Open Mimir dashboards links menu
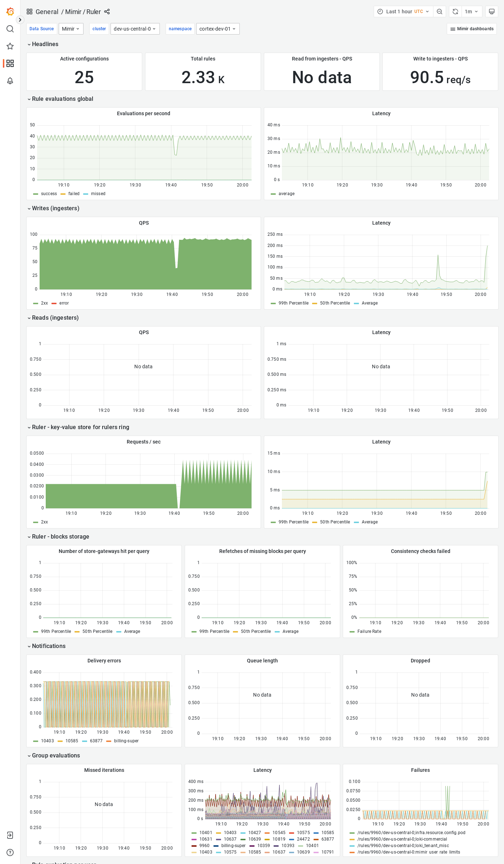Viewport: 504px width, 864px height. [472, 29]
